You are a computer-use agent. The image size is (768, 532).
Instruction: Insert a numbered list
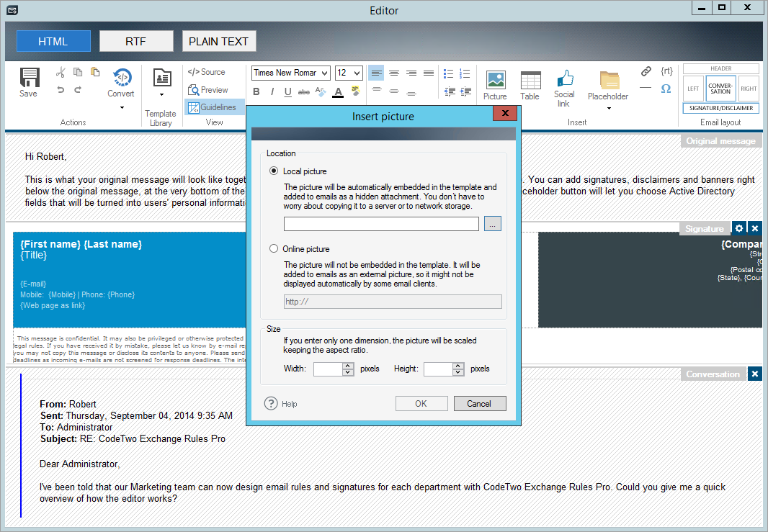coord(465,73)
